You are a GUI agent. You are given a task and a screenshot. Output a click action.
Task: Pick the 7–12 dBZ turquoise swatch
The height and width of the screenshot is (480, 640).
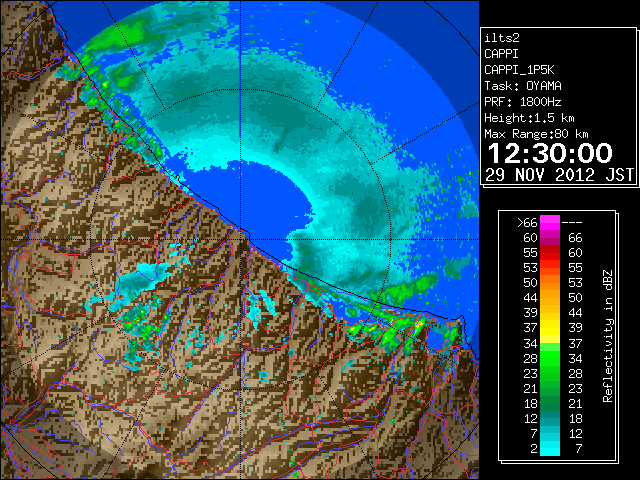[550, 433]
